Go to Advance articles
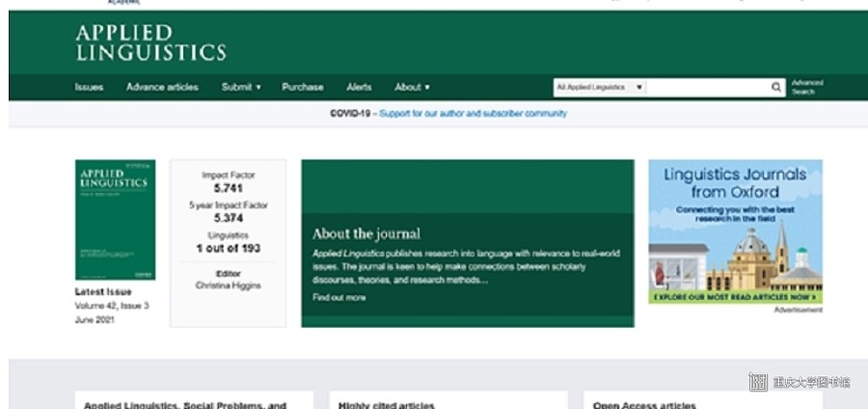 [x=162, y=87]
